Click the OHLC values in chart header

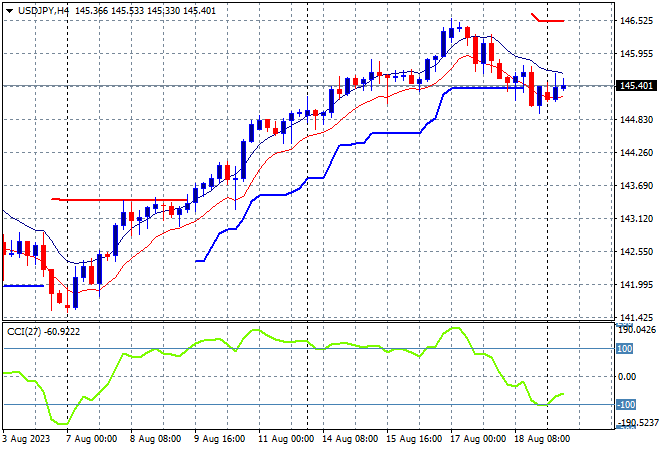click(x=145, y=11)
